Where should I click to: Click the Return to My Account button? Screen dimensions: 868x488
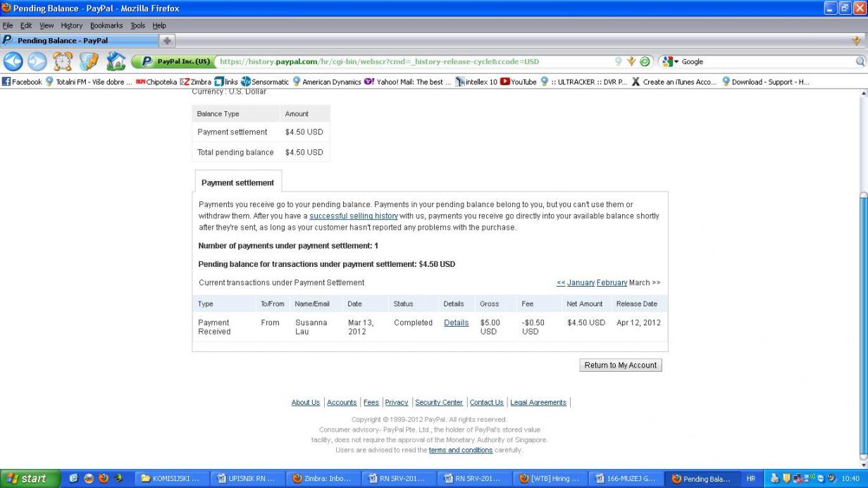(x=620, y=365)
